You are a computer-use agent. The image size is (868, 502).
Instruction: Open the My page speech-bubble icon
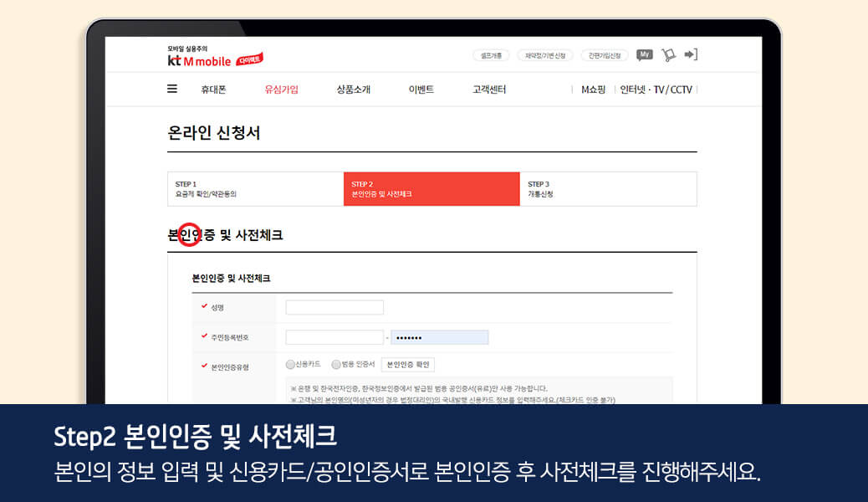[x=645, y=55]
